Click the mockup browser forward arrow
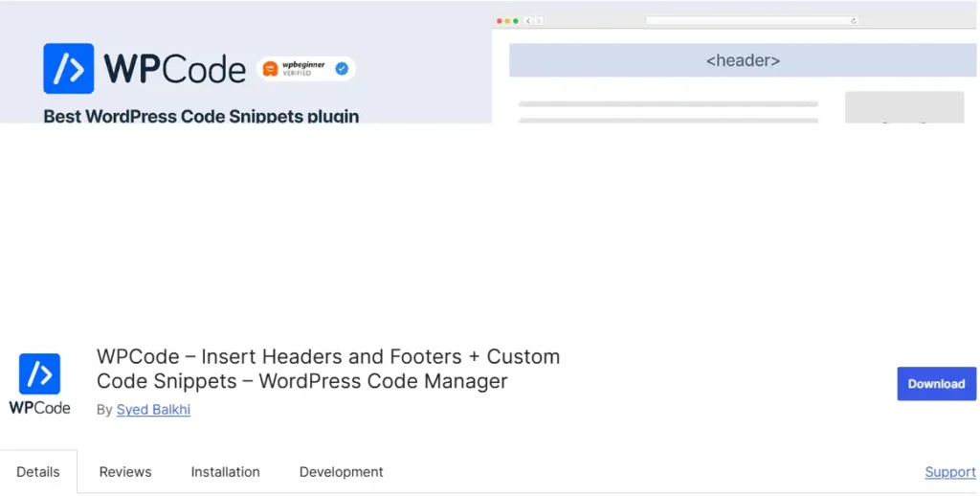Image resolution: width=980 pixels, height=496 pixels. [539, 21]
